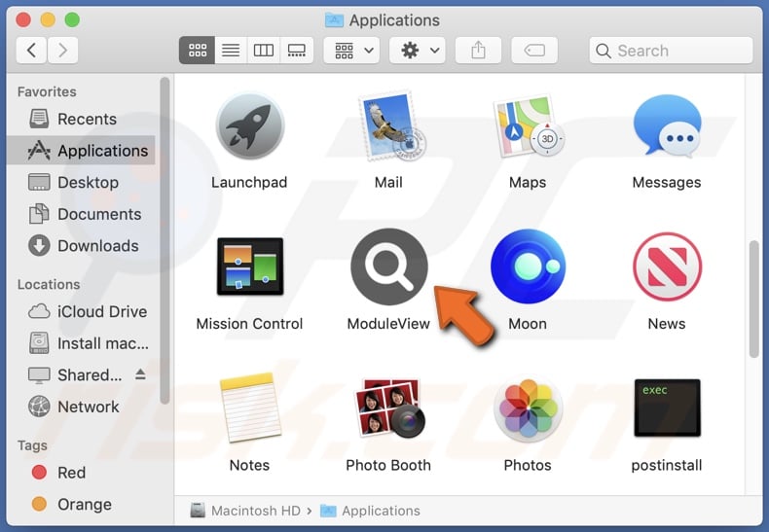
Task: Switch to gallery view
Action: (x=297, y=50)
